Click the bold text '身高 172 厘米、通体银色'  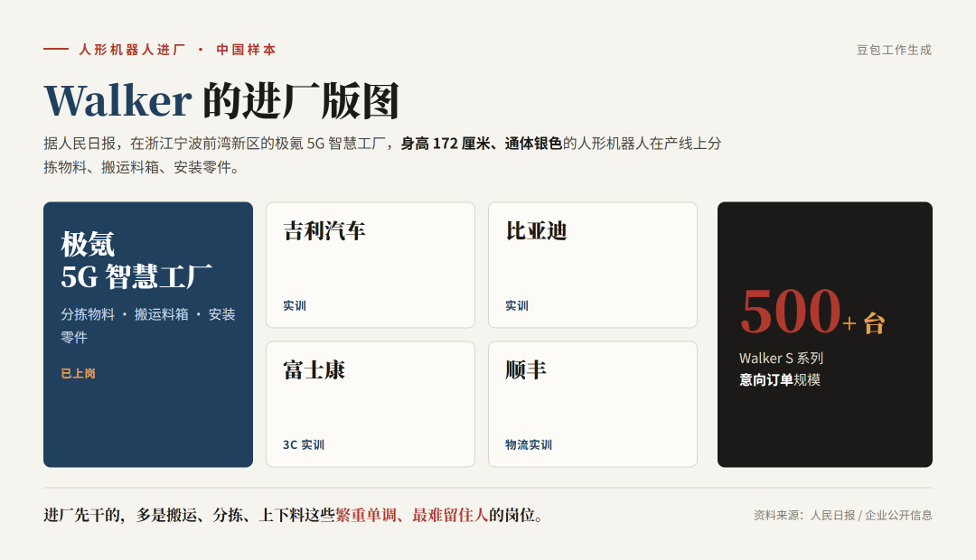(x=481, y=144)
